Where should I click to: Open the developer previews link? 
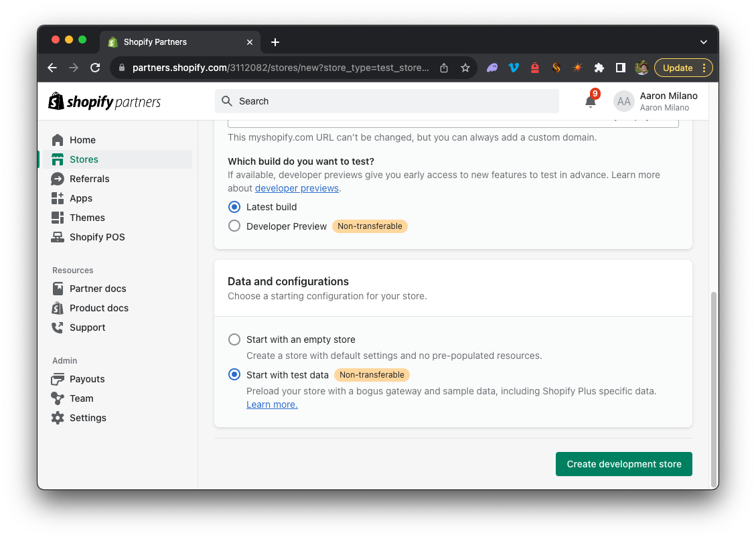(x=297, y=188)
